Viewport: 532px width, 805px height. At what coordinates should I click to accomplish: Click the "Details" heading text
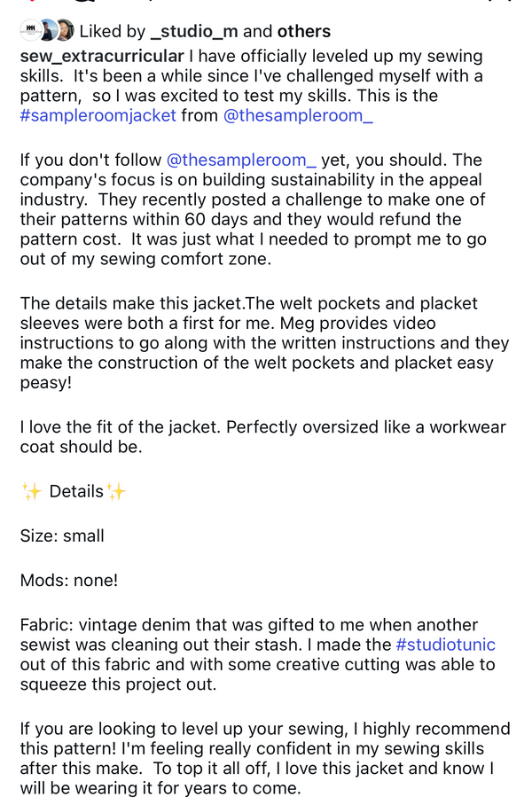(76, 491)
